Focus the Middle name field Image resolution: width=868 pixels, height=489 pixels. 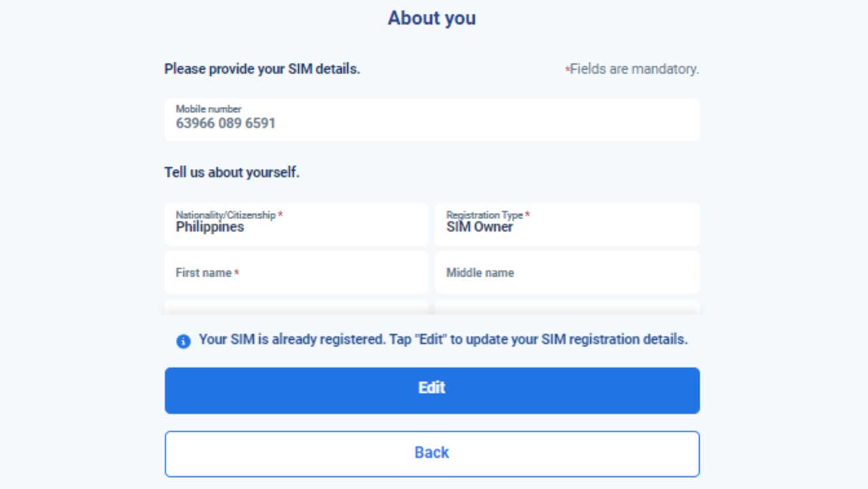click(567, 273)
